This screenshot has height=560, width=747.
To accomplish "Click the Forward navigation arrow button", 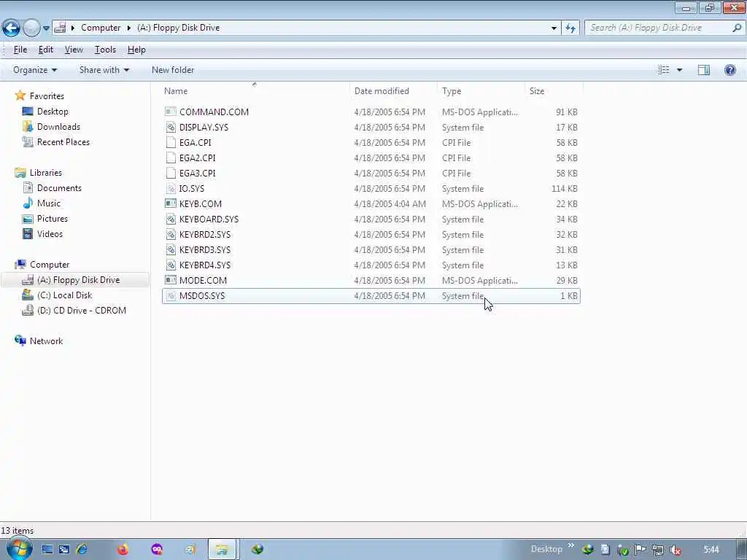I will pos(31,28).
